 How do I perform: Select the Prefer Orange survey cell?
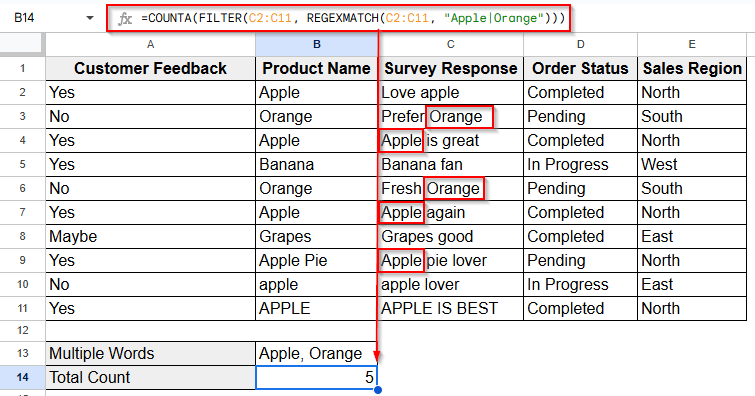(x=451, y=117)
